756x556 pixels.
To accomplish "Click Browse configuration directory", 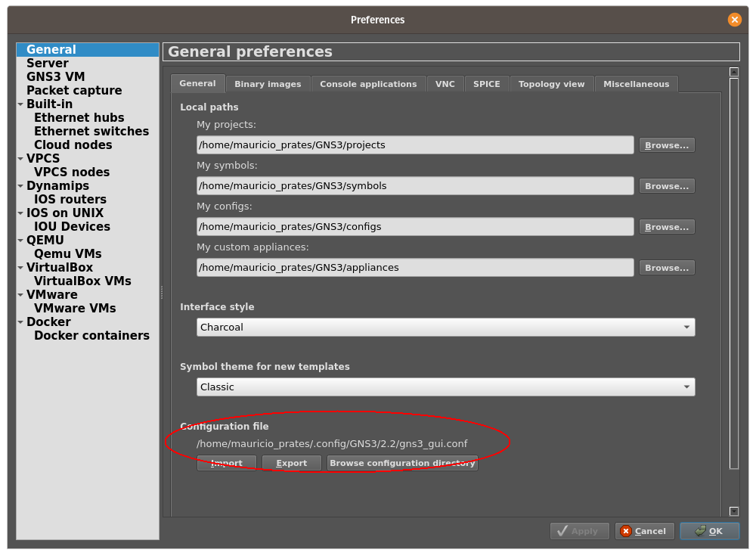I will point(401,462).
